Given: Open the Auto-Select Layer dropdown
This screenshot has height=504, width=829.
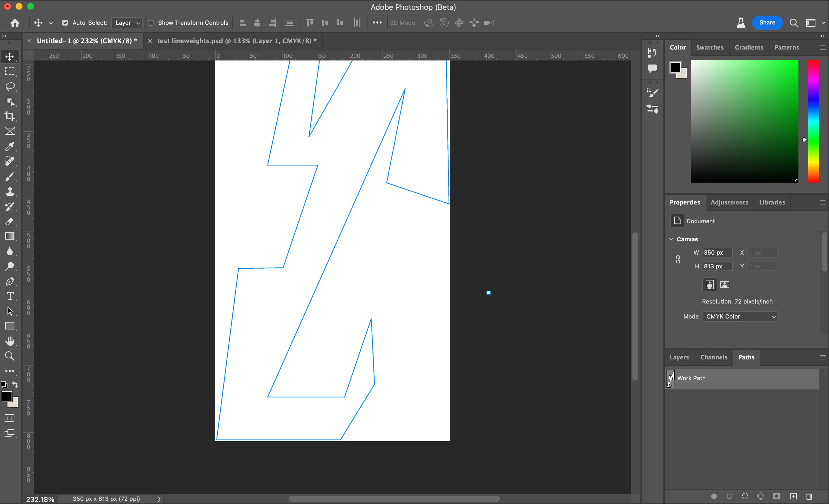Looking at the screenshot, I should 127,23.
